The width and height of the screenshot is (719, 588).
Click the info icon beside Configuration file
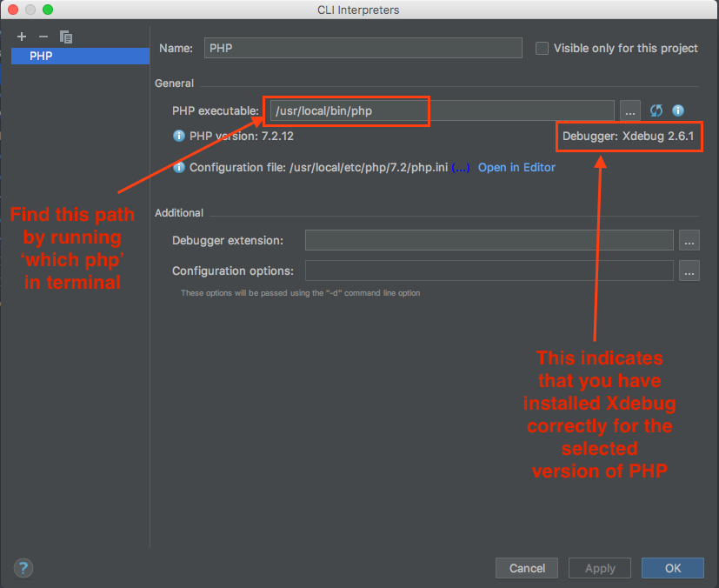point(179,167)
